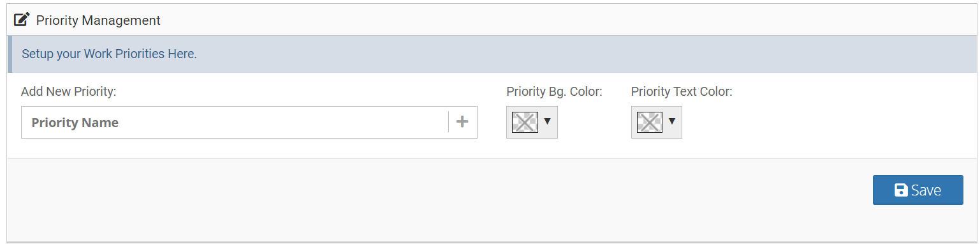This screenshot has width=980, height=244.
Task: Expand the Priority Bg. Color dropdown arrow
Action: tap(547, 121)
